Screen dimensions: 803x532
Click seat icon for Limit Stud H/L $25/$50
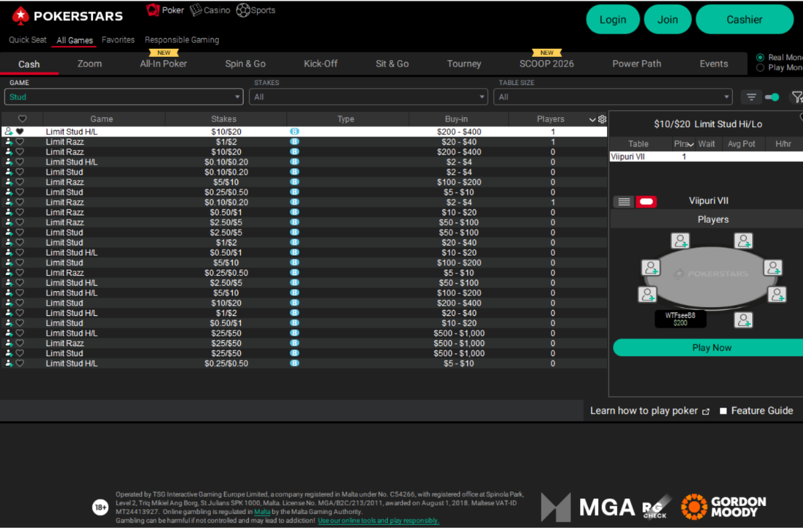click(9, 333)
